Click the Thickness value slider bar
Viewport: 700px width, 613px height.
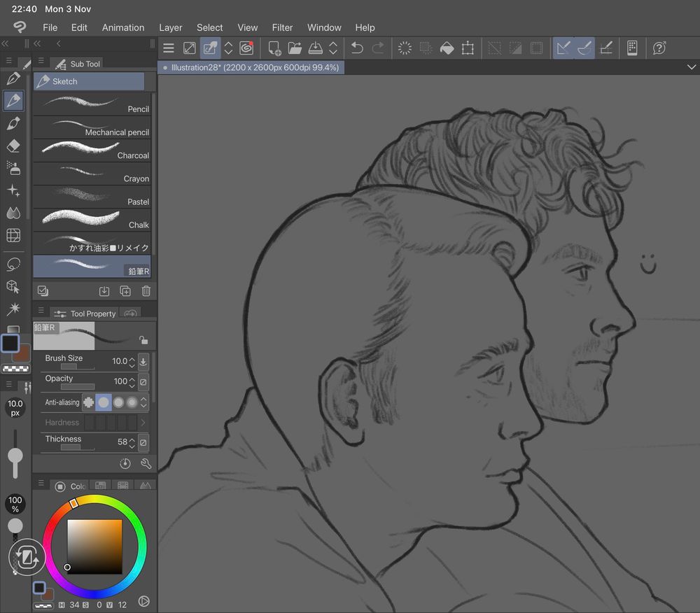tap(77, 447)
